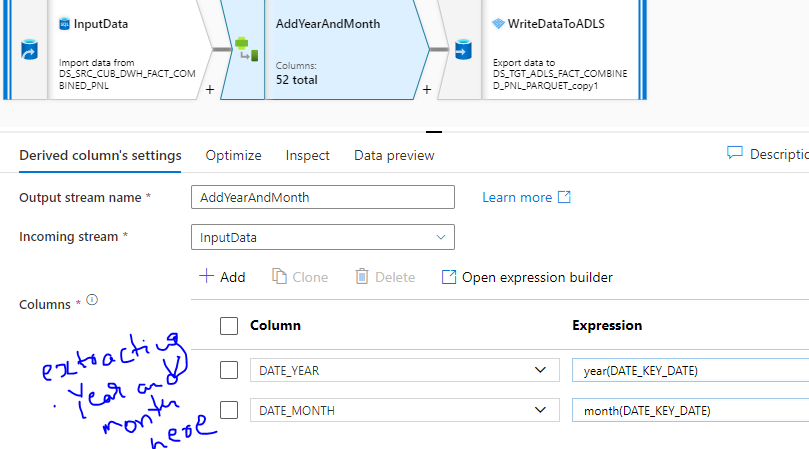
Task: Click the Add column button label
Action: (233, 277)
